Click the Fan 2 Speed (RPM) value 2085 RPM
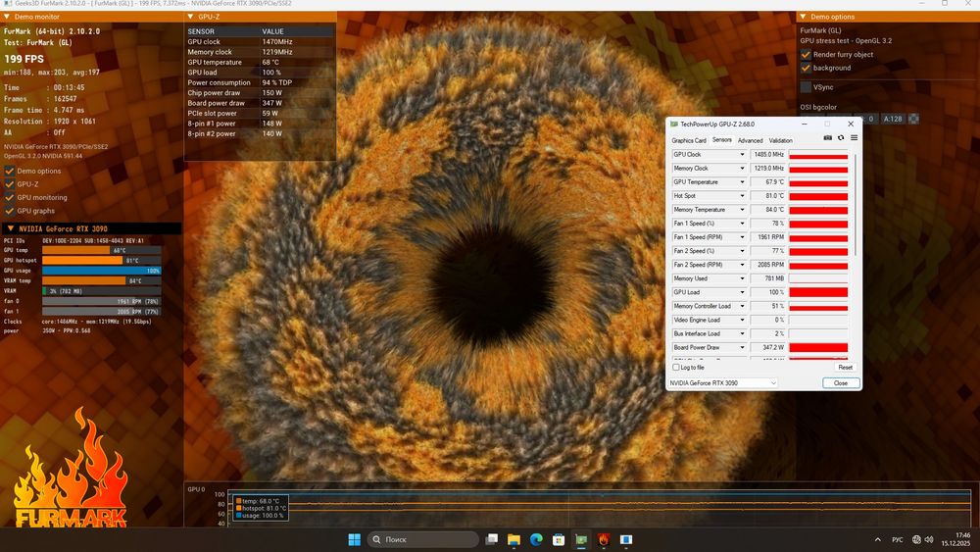The height and width of the screenshot is (552, 980). tap(767, 265)
